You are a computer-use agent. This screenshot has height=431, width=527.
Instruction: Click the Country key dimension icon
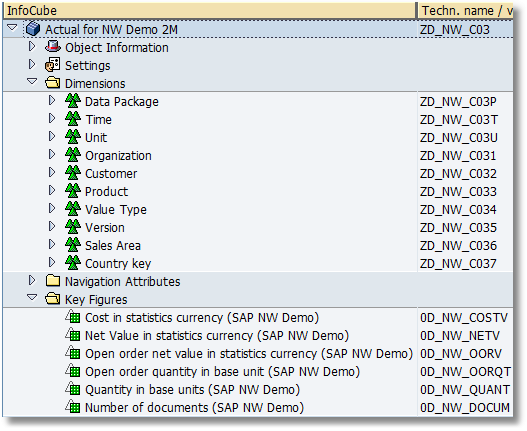73,263
